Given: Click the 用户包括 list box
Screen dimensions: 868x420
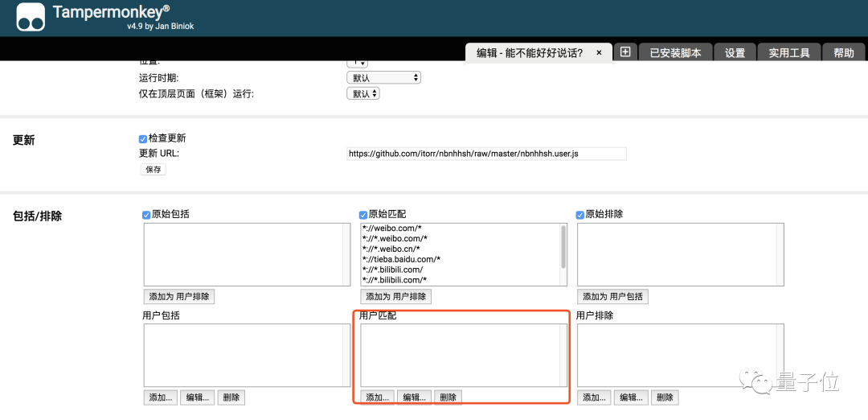Looking at the screenshot, I should 247,355.
